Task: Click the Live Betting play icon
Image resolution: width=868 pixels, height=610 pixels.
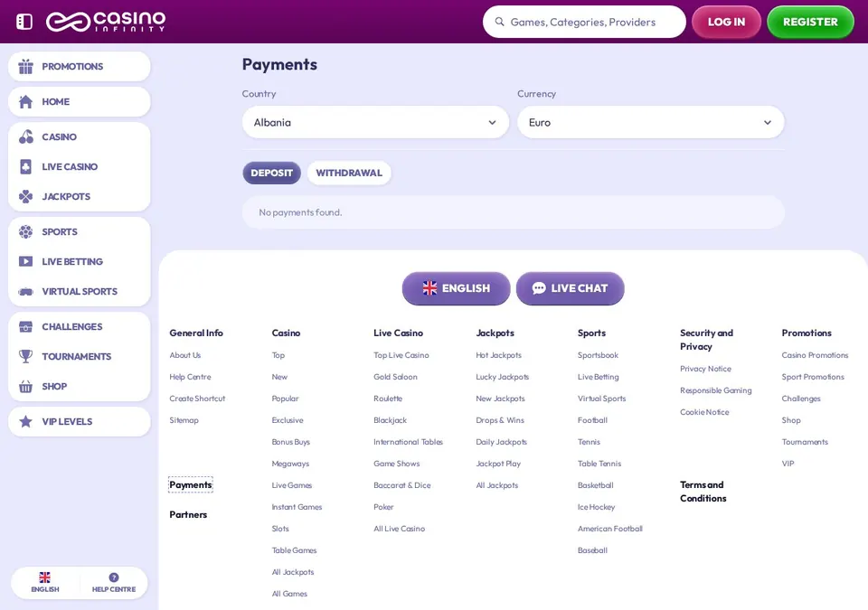Action: 25,261
